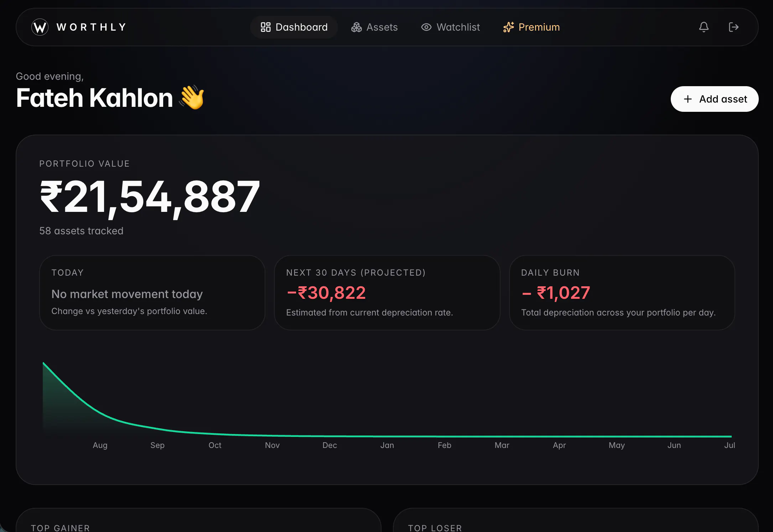This screenshot has height=532, width=773.
Task: Go to the Premium tab
Action: pos(531,27)
